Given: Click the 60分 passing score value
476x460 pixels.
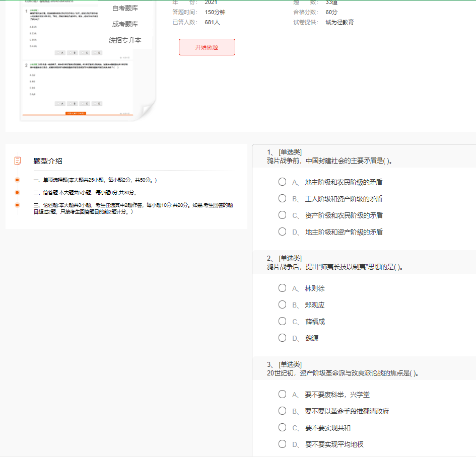Looking at the screenshot, I should click(x=331, y=12).
